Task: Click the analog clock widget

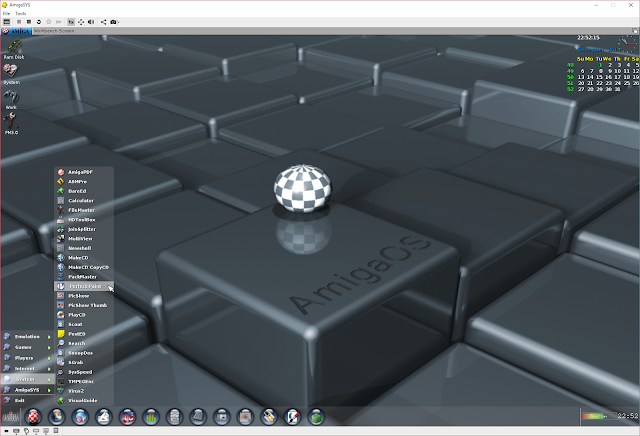Action: (x=627, y=43)
